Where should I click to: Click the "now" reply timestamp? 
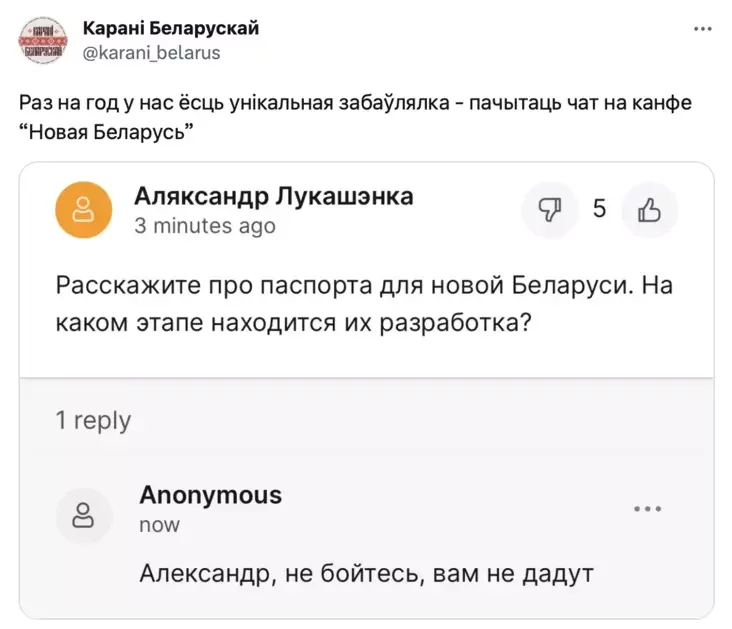(160, 525)
